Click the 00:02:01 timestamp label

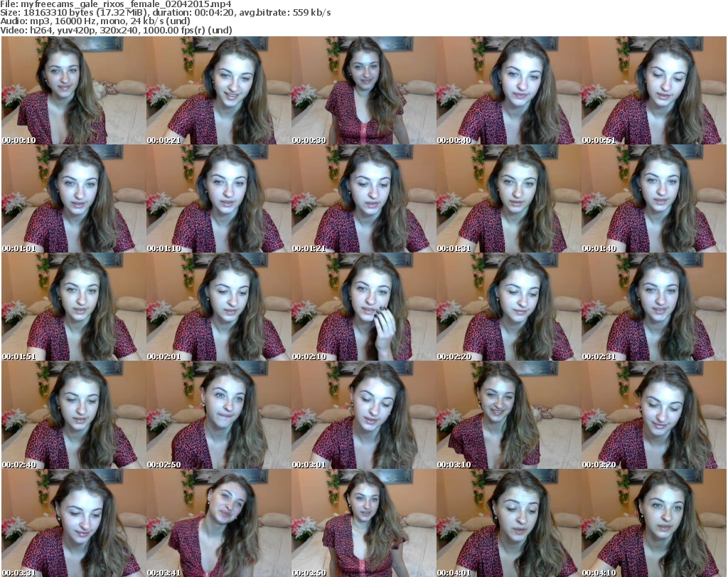coord(162,356)
